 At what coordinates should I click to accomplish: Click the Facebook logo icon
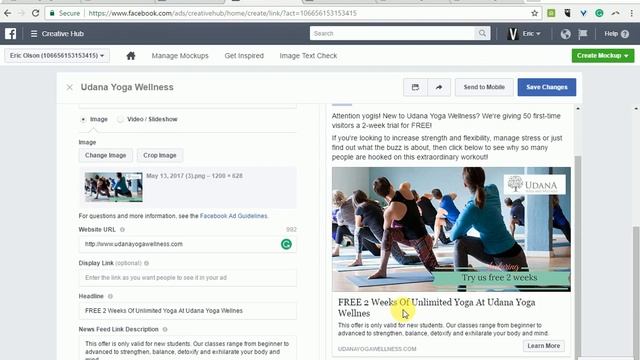pos(11,33)
